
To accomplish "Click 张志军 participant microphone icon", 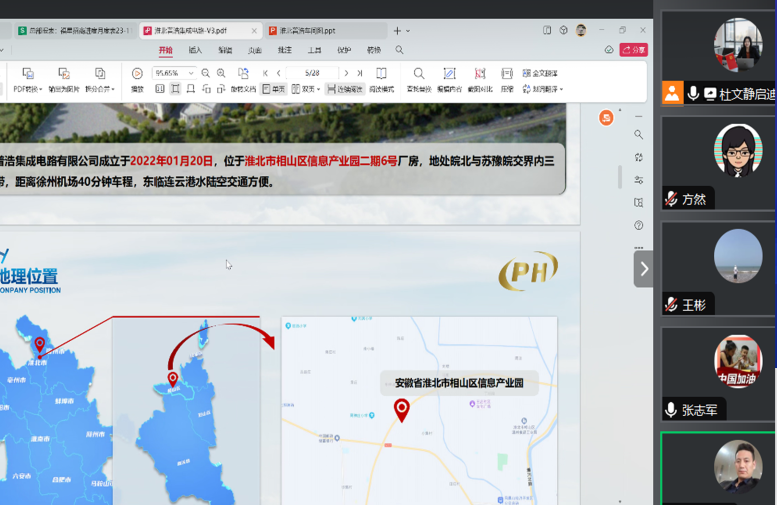I will pos(671,410).
